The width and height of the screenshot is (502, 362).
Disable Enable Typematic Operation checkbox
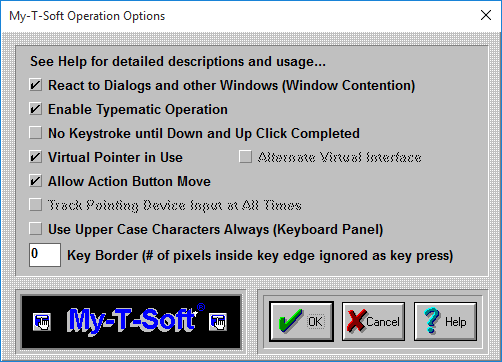[35, 109]
